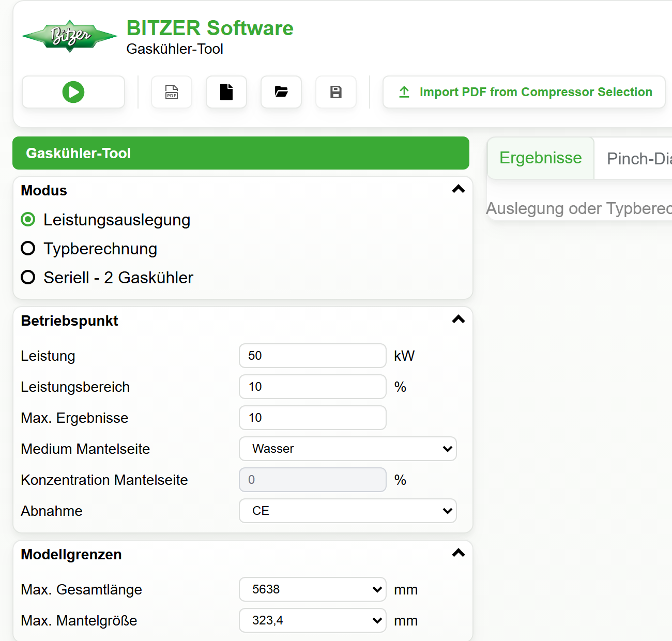This screenshot has height=641, width=672.
Task: Export results as PDF
Action: [x=172, y=92]
